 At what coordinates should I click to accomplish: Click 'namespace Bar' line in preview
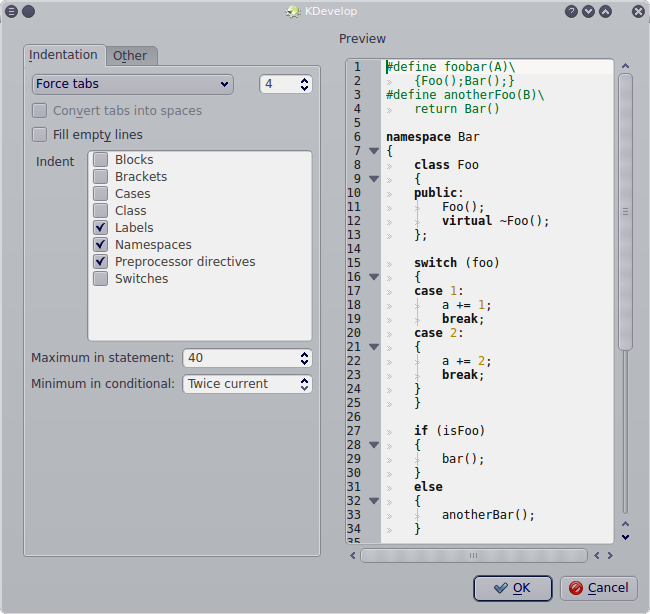[x=433, y=137]
